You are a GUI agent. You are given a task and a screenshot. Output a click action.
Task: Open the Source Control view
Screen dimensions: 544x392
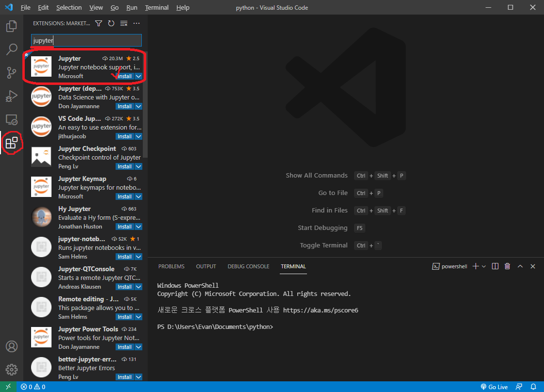(12, 73)
